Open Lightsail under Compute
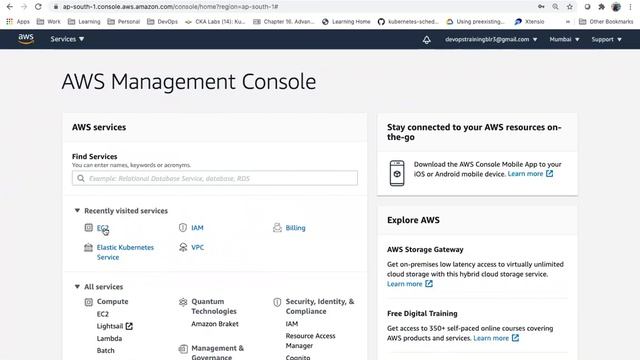The image size is (640, 360). 114,326
